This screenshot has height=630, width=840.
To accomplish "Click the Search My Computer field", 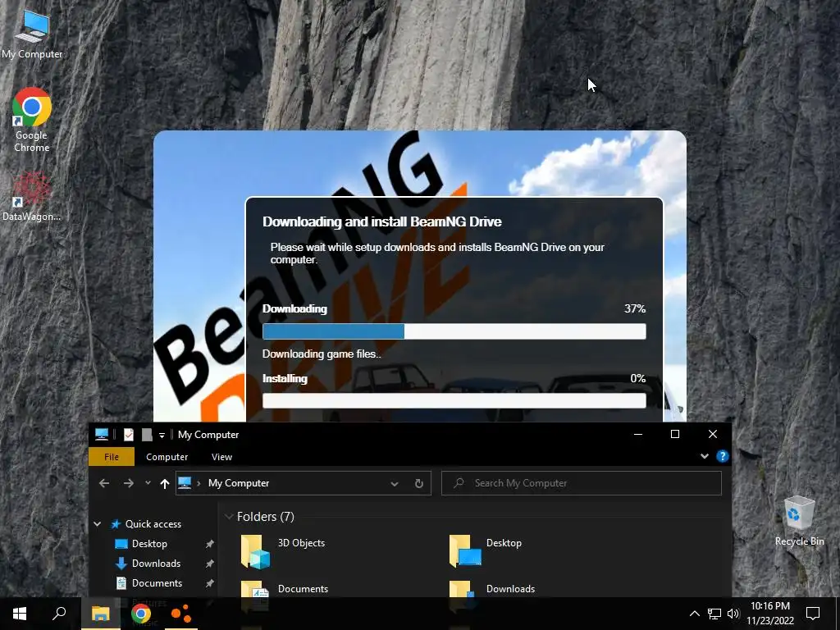I will click(x=582, y=483).
